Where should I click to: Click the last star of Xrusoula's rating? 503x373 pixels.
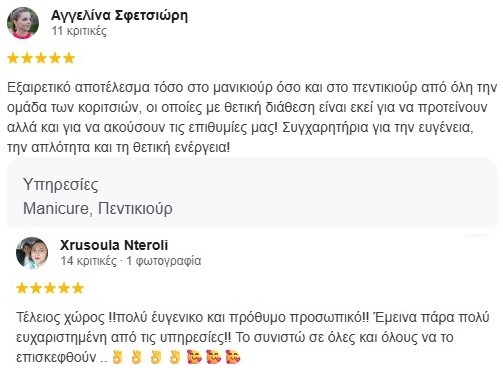78,288
